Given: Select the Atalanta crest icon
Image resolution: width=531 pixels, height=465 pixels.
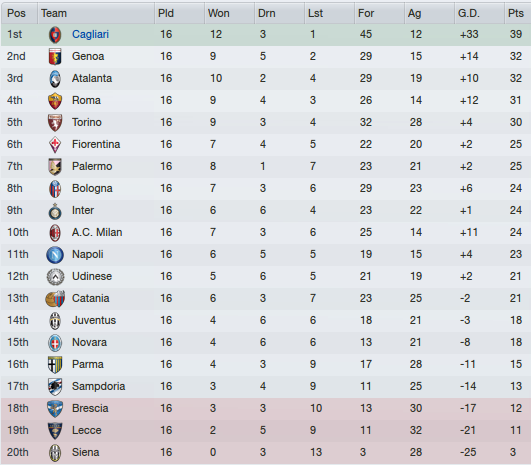Looking at the screenshot, I should coord(55,79).
